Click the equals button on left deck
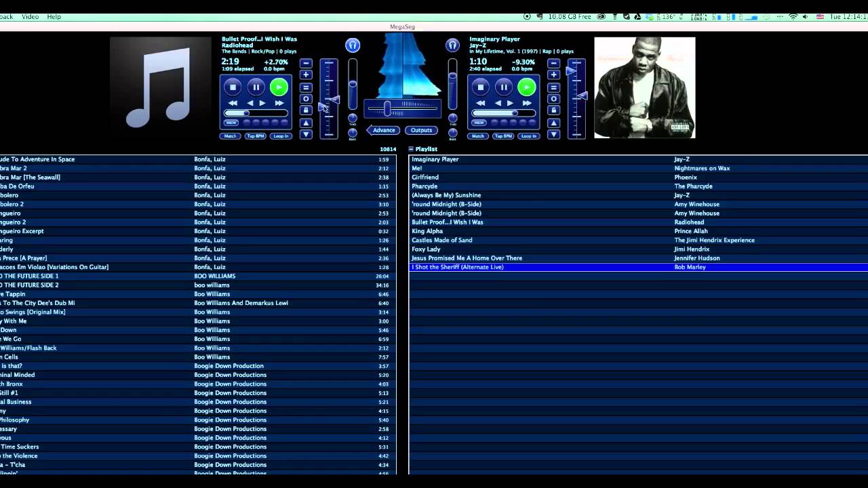868x488 pixels. tap(306, 87)
